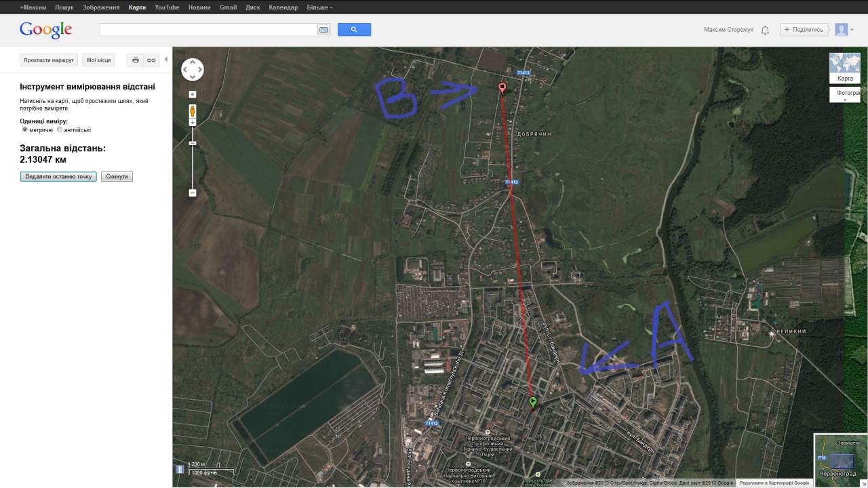Image resolution: width=868 pixels, height=488 pixels.
Task: Click the Добрячин village label on the map
Action: tap(534, 134)
